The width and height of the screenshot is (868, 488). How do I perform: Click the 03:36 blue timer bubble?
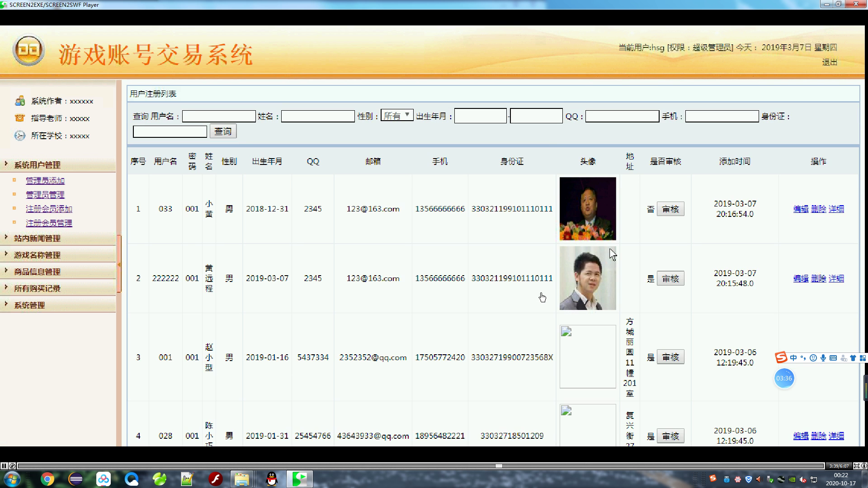point(784,378)
